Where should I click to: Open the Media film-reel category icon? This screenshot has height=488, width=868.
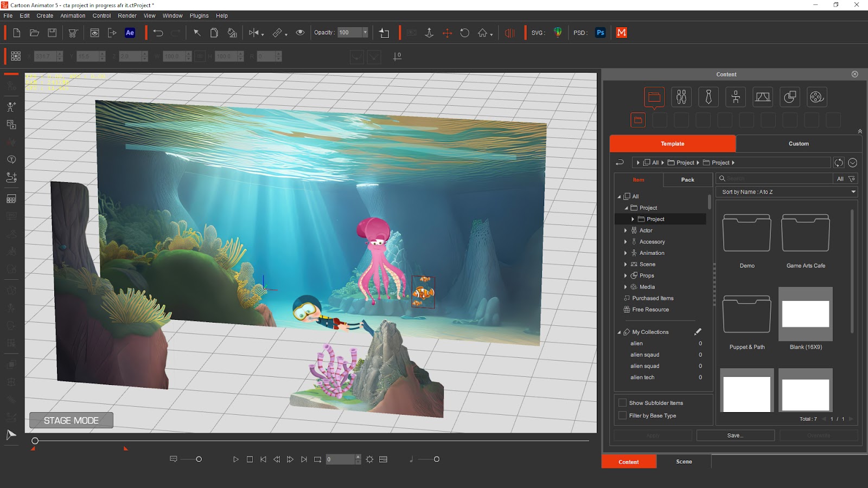[x=816, y=97]
